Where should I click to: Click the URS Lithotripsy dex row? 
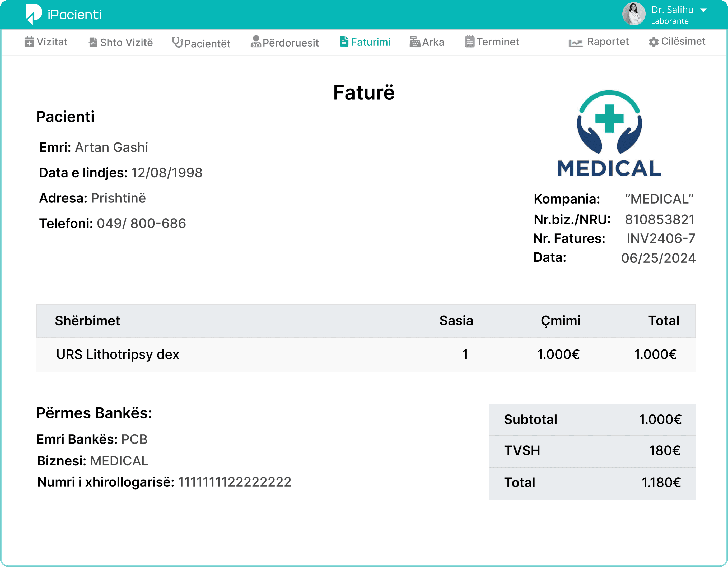366,354
